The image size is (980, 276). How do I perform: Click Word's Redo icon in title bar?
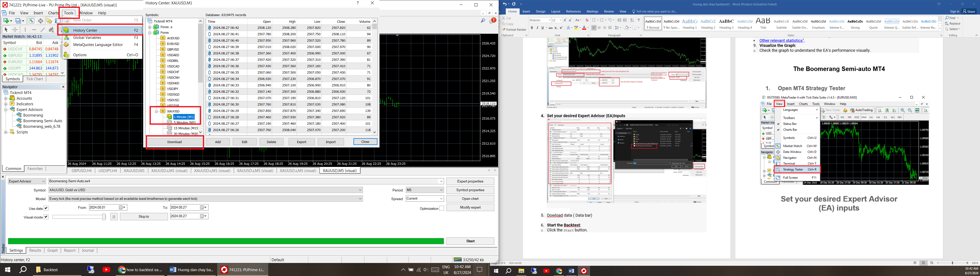[513, 4]
